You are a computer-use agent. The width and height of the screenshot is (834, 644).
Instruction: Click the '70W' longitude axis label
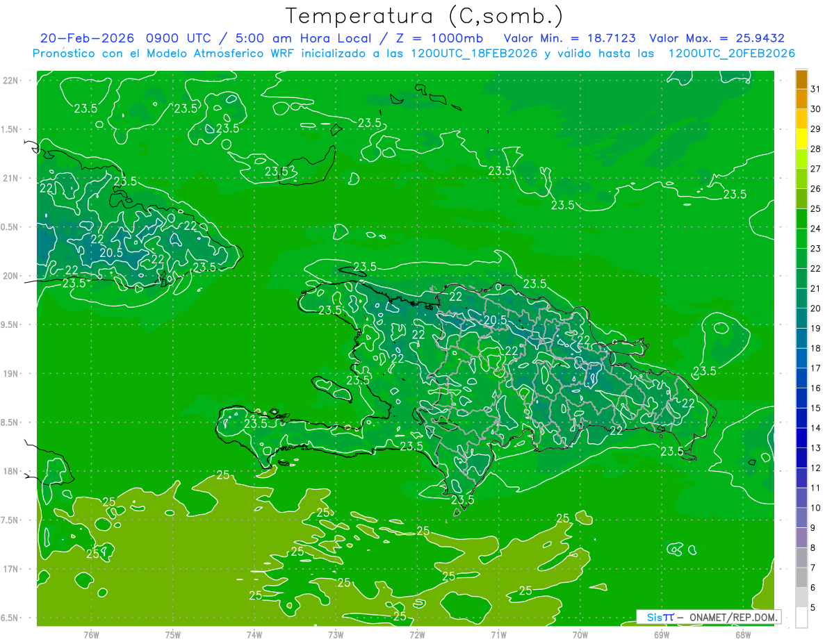point(580,634)
